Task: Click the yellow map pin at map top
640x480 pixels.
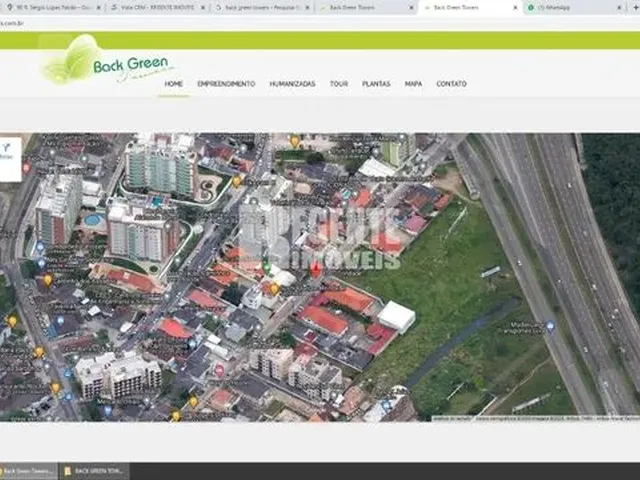Action: [x=295, y=141]
